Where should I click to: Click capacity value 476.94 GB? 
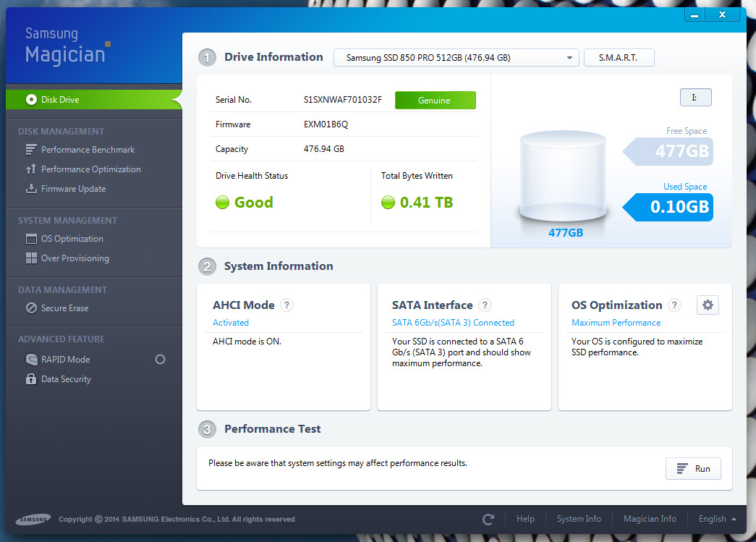pos(323,149)
